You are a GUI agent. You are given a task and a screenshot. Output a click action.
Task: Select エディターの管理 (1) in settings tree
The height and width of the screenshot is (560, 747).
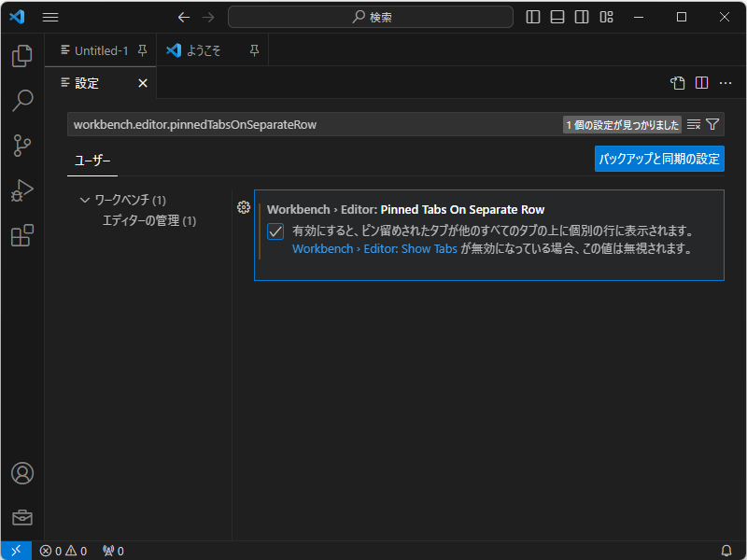[149, 221]
